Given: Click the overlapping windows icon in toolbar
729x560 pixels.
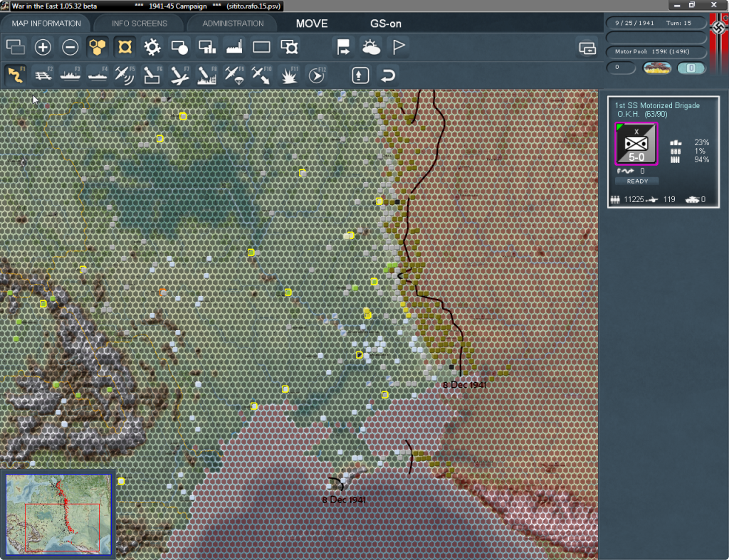Looking at the screenshot, I should click(x=16, y=47).
